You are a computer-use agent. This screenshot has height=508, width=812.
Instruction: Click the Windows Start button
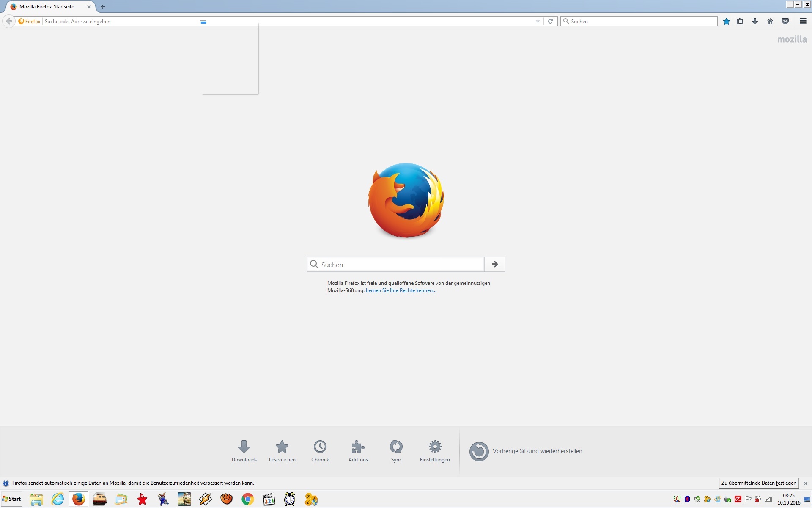(11, 499)
